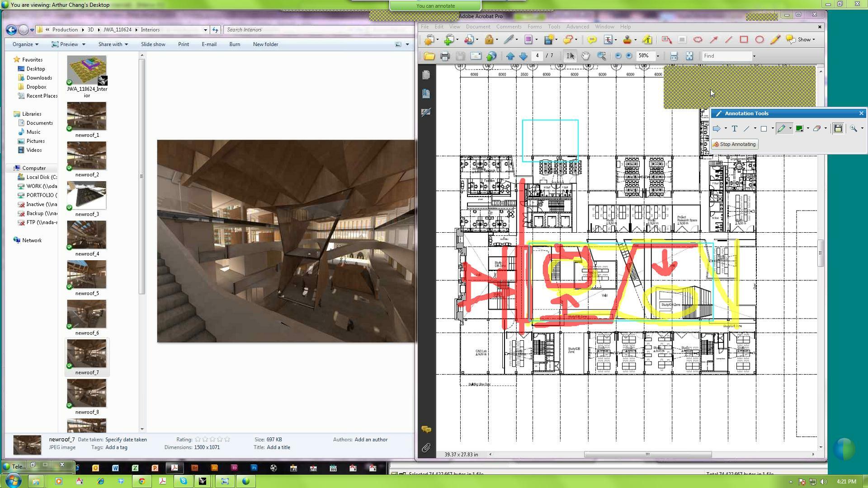868x488 pixels.
Task: Select Acrobat Pencil drawing tool
Action: coord(775,40)
